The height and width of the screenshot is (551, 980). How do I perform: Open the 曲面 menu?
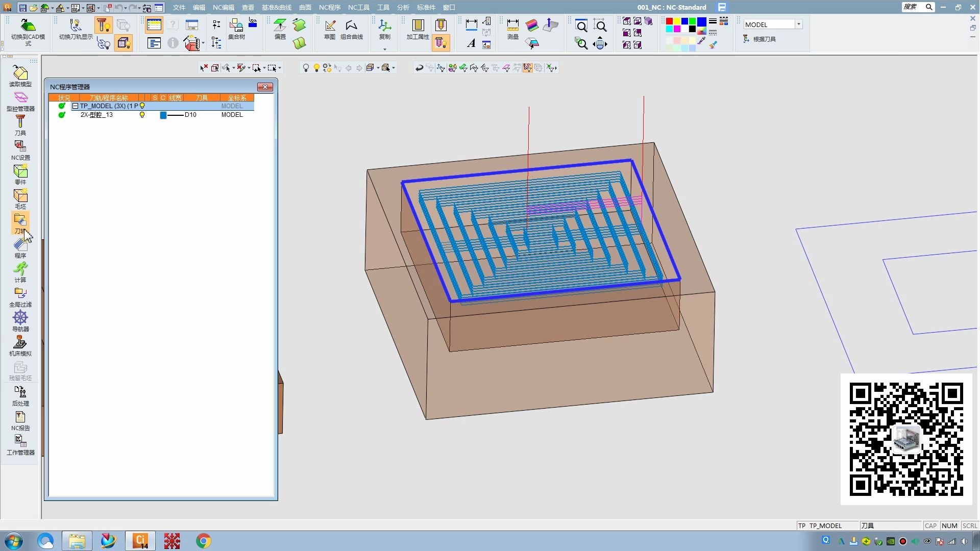(x=305, y=7)
